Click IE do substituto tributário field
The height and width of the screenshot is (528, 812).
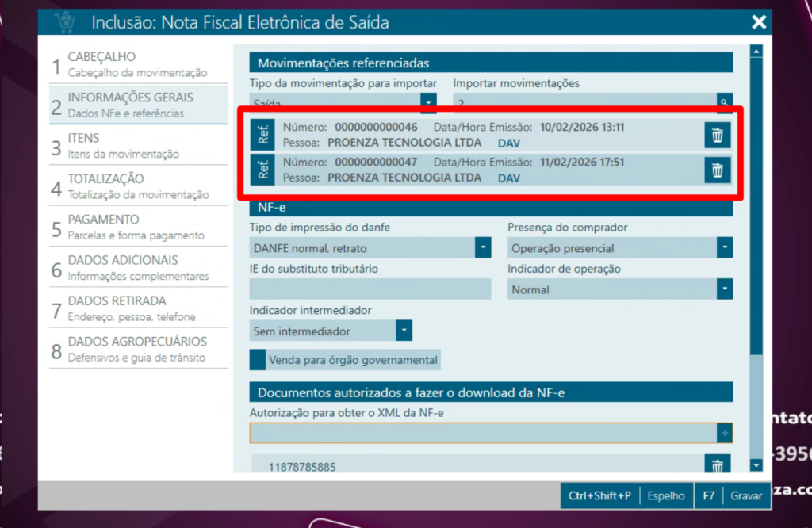coord(370,289)
